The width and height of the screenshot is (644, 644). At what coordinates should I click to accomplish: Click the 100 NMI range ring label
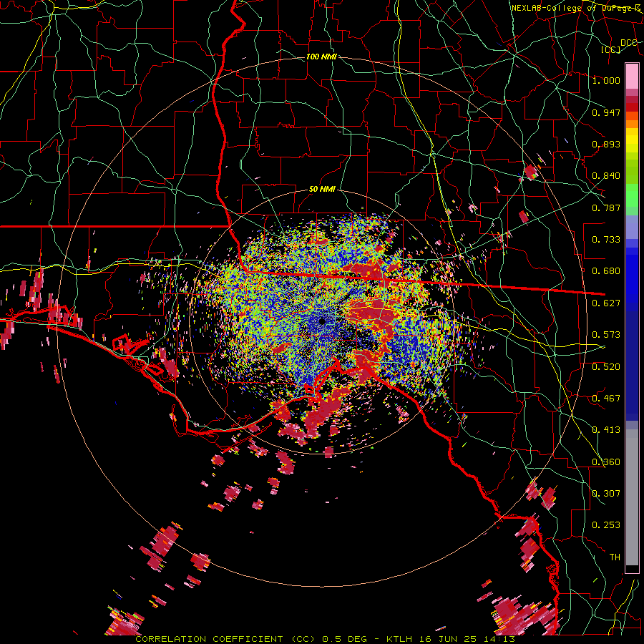321,57
